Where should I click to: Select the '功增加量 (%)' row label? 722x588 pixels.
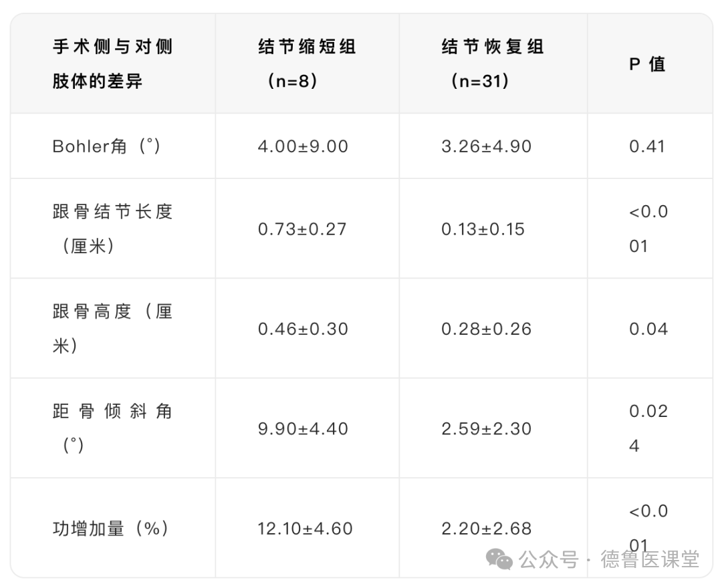(110, 528)
